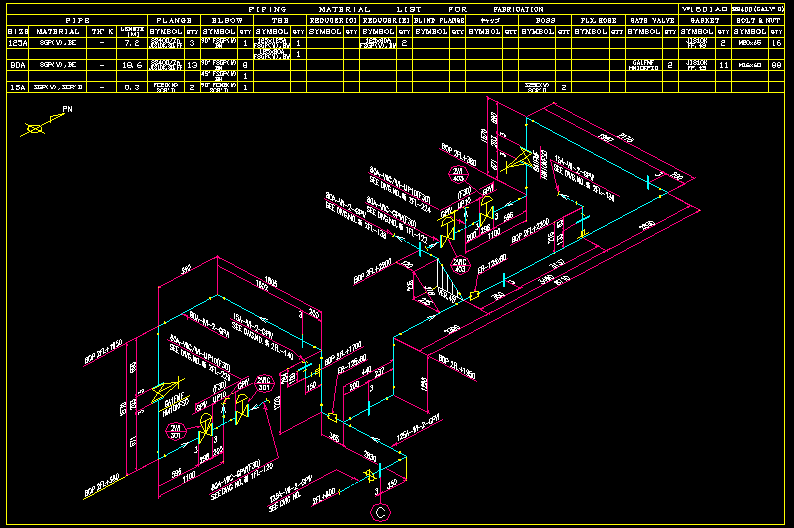
Task: Select the yellow valve above the circled C
Action: click(x=369, y=476)
